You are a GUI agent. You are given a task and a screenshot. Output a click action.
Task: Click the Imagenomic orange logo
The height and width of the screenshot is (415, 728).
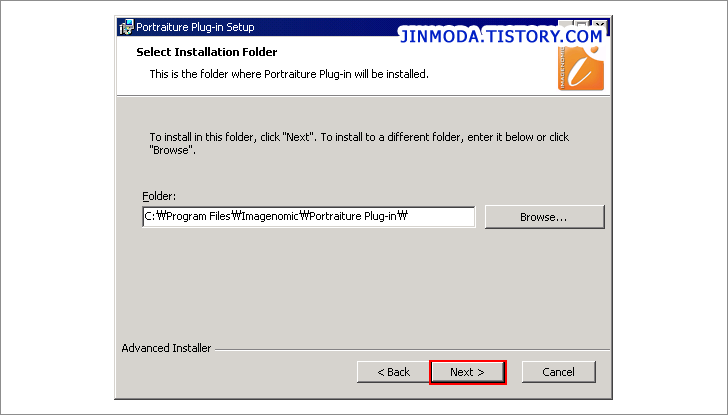581,68
